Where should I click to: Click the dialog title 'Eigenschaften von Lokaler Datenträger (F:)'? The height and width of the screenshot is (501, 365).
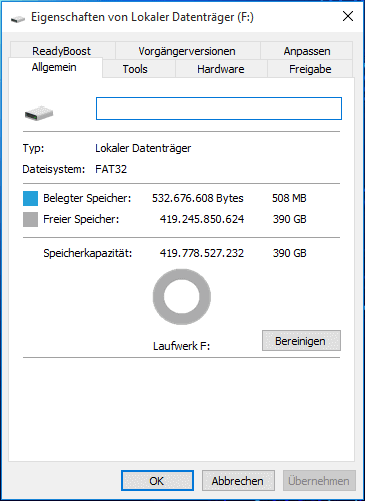click(142, 17)
